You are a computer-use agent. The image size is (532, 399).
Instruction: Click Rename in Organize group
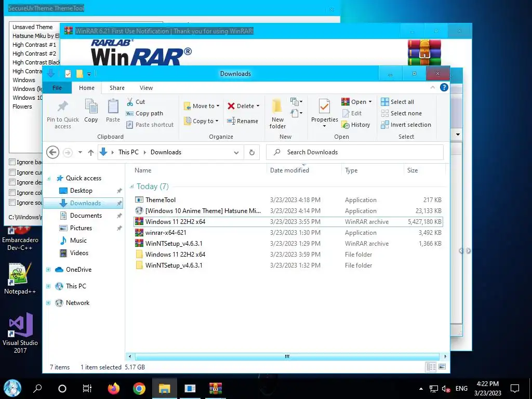(x=243, y=121)
